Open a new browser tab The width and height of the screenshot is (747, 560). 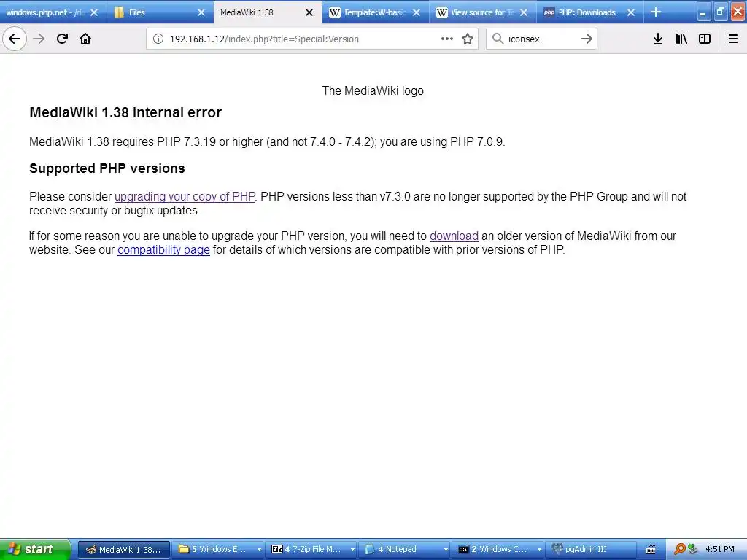(656, 12)
